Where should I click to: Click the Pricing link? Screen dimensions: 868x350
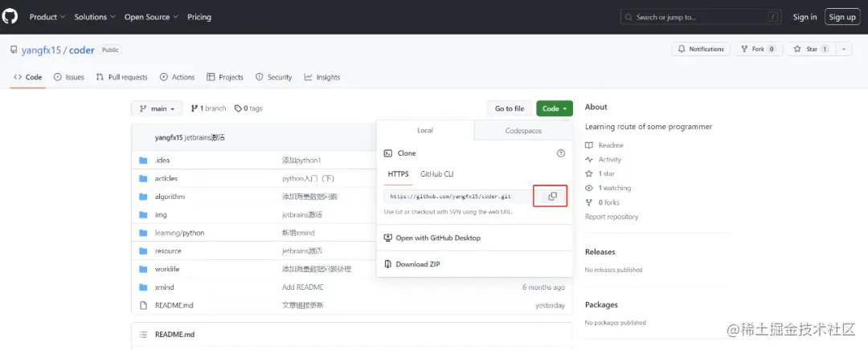pos(199,17)
